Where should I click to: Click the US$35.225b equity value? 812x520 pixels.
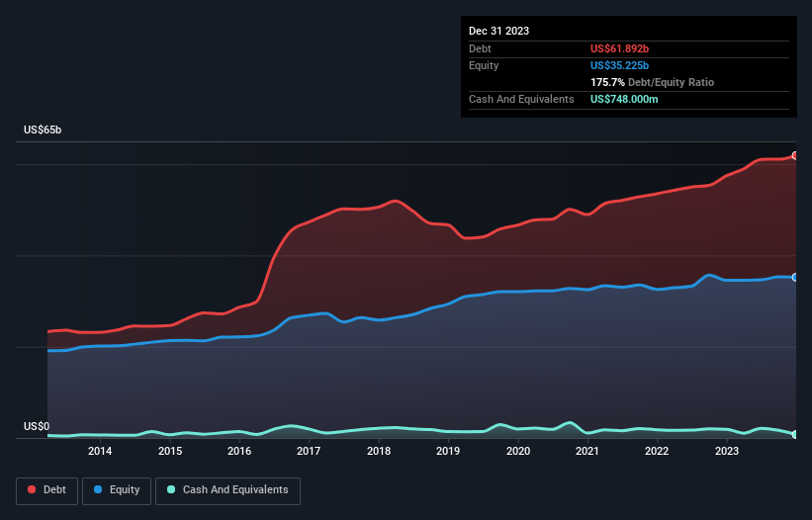[619, 65]
